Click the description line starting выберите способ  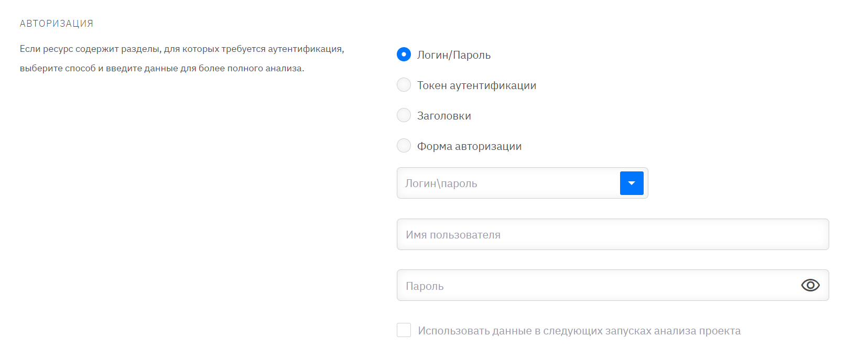coord(162,68)
